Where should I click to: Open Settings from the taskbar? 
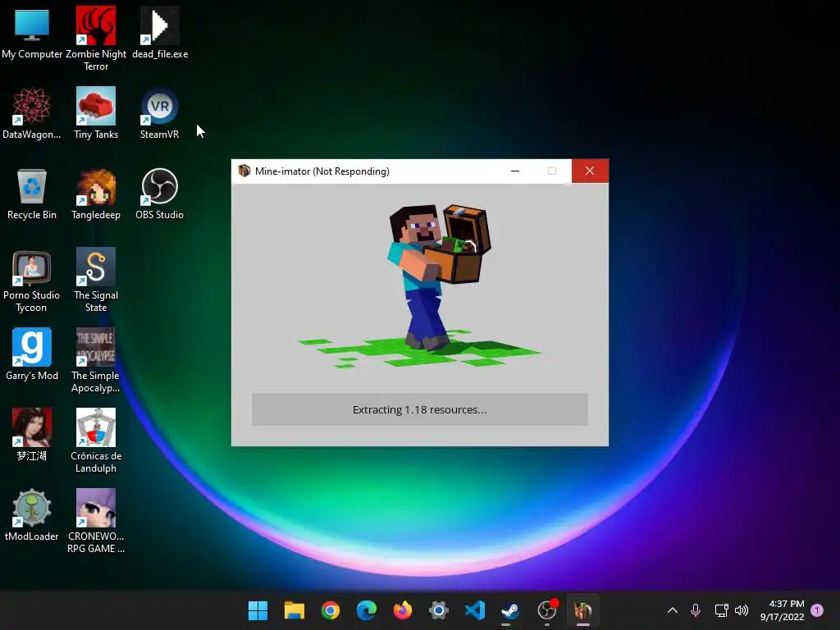(x=439, y=610)
